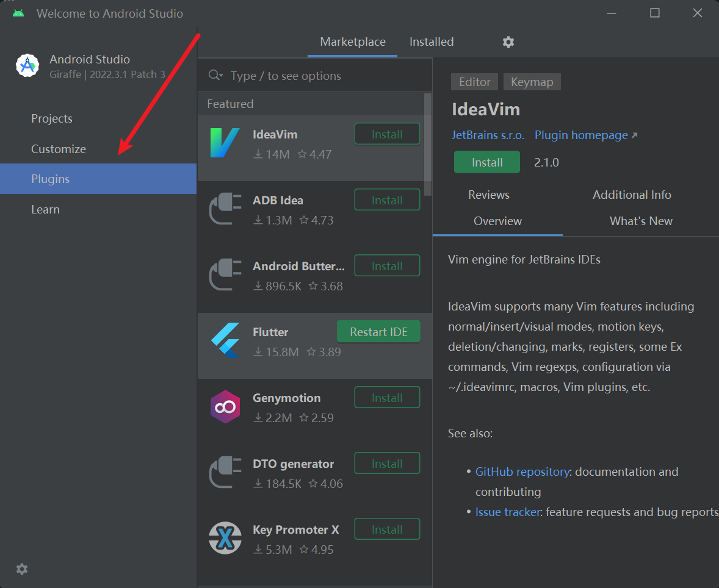The image size is (719, 588).
Task: Click version number 2.1.0
Action: click(546, 163)
